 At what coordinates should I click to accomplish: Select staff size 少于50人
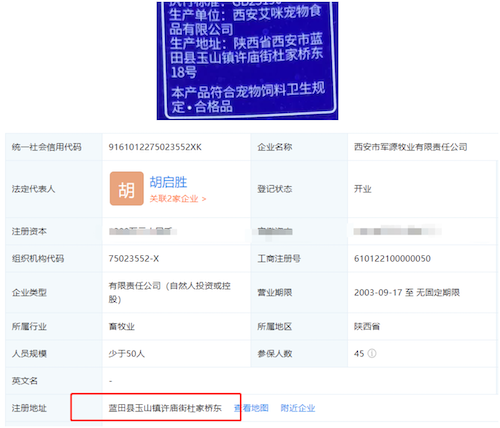[x=127, y=354]
